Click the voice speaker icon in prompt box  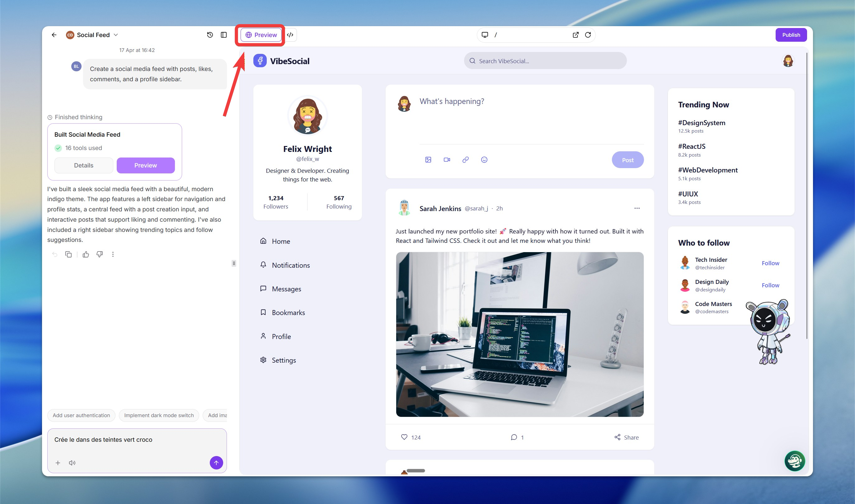point(72,463)
